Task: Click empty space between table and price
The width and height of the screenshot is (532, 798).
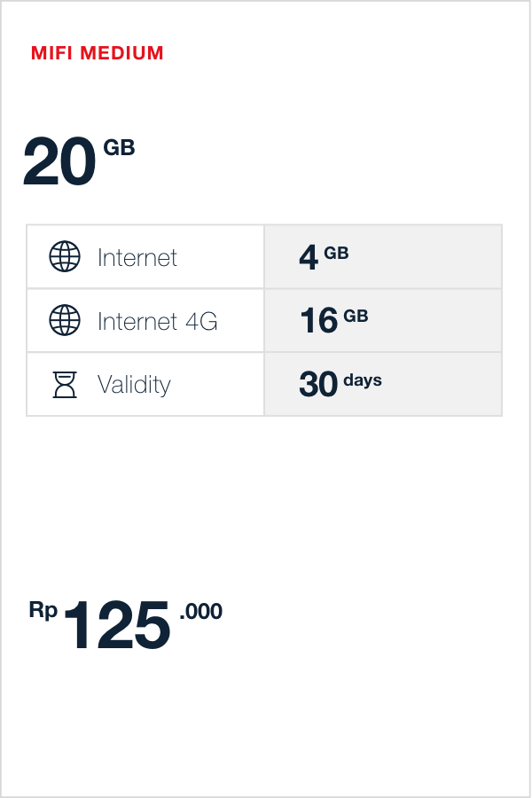Action: pyautogui.click(x=266, y=505)
